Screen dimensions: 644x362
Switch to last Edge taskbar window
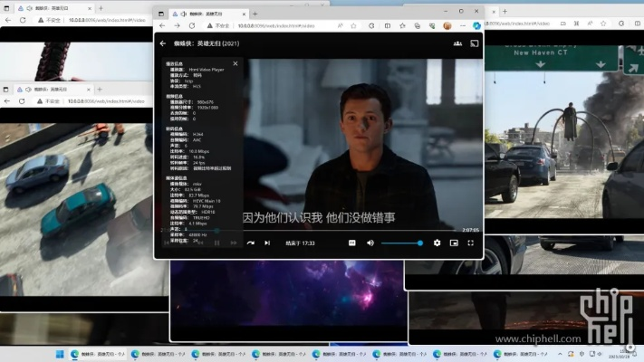522,354
